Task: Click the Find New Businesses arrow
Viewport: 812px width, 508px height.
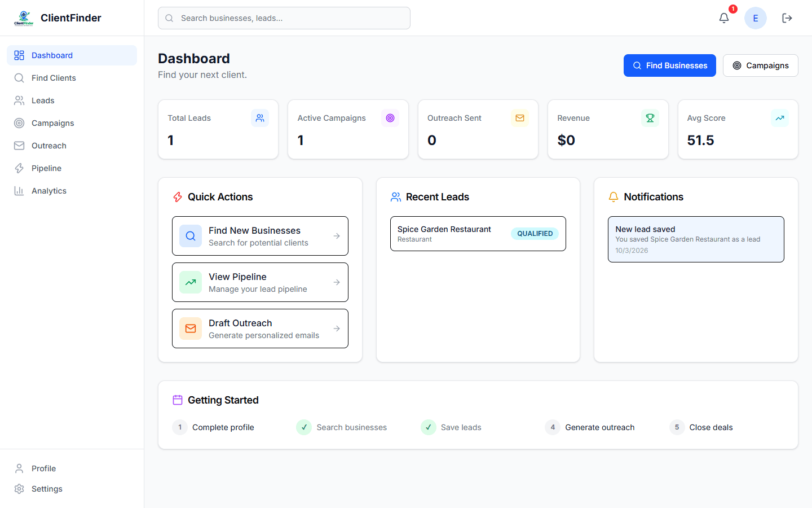Action: click(x=337, y=236)
